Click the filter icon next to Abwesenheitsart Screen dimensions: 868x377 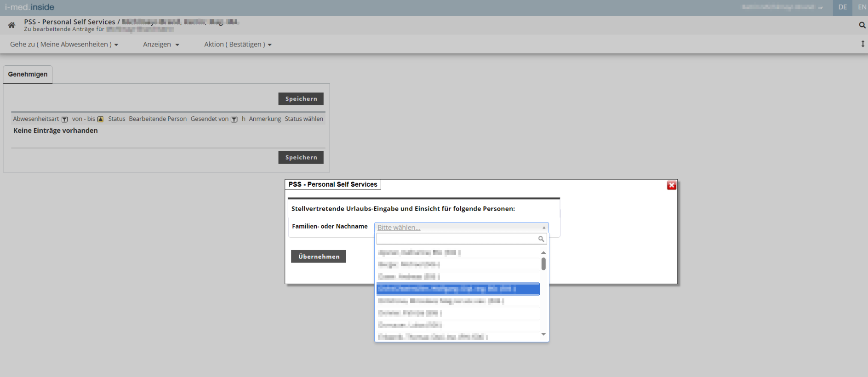click(65, 120)
